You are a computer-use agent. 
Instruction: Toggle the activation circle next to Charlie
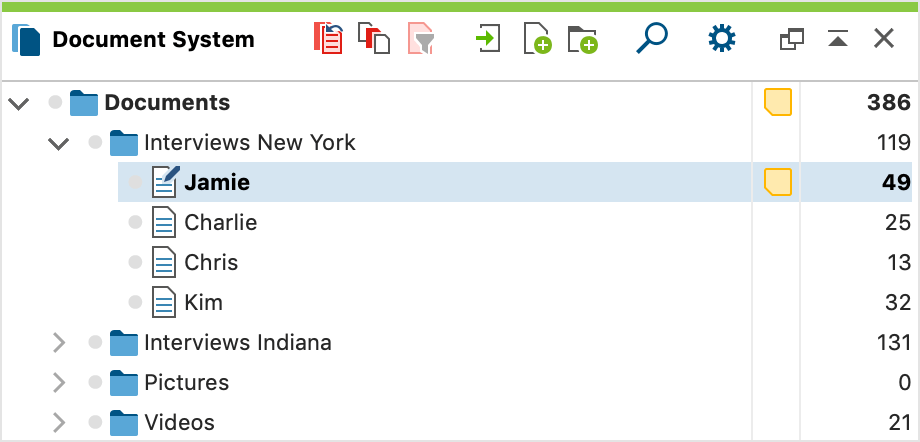coord(136,222)
